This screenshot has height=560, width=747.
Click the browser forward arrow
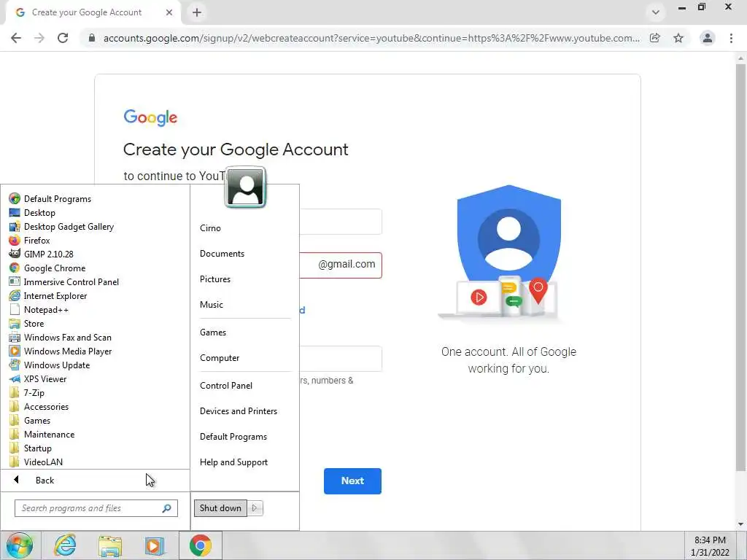[39, 38]
